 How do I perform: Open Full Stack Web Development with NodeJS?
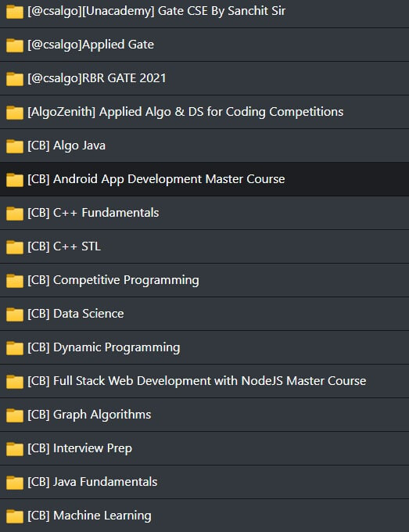click(x=205, y=381)
